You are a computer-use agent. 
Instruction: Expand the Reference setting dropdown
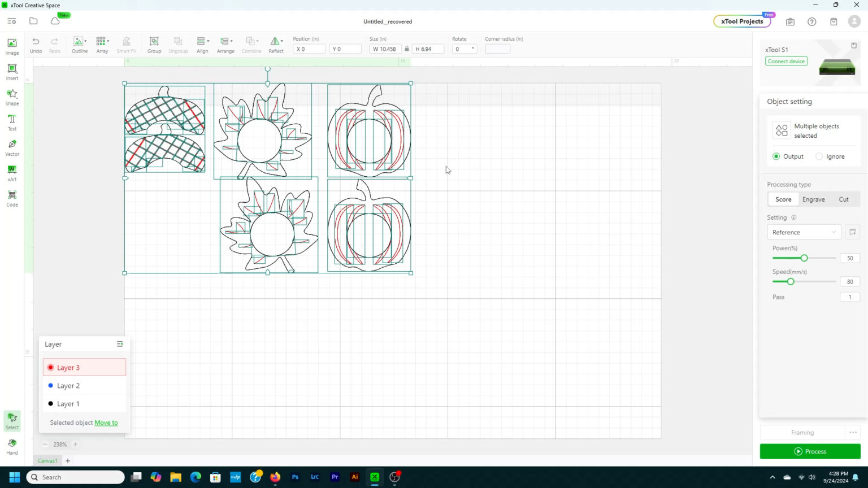[804, 232]
